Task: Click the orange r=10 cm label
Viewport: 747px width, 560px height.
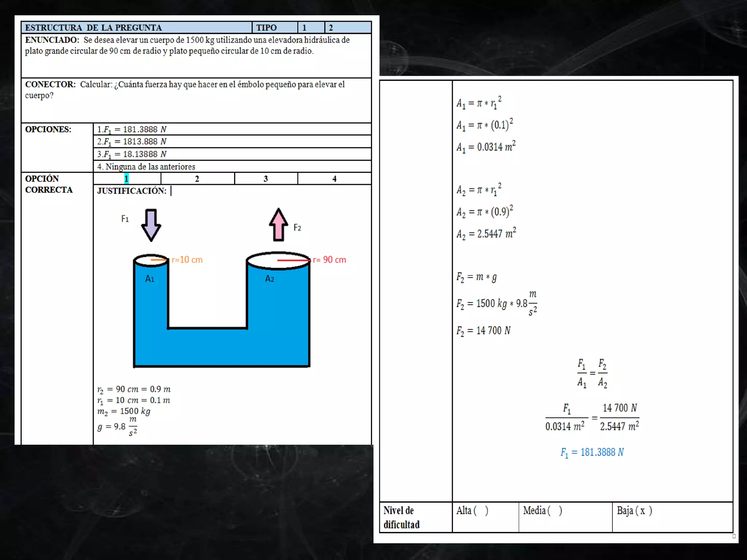Action: click(187, 260)
